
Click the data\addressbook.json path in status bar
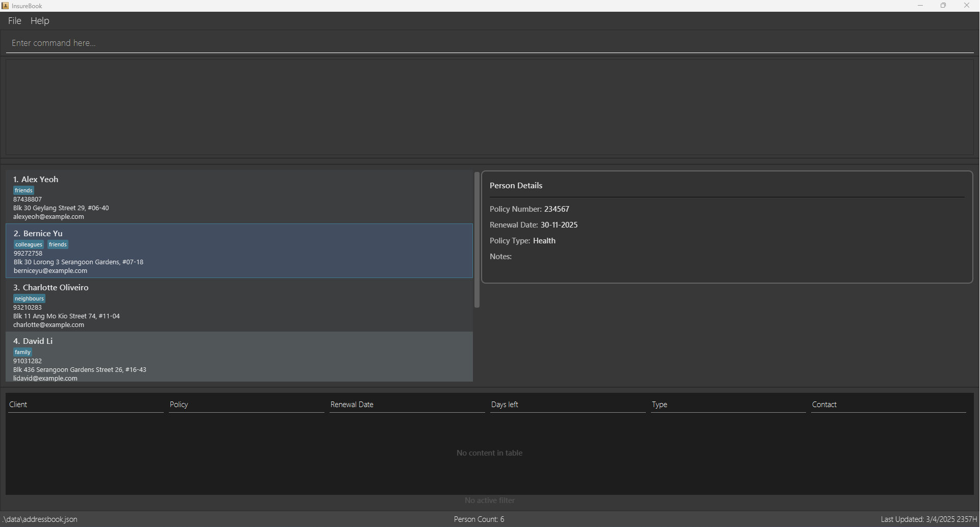[40, 519]
